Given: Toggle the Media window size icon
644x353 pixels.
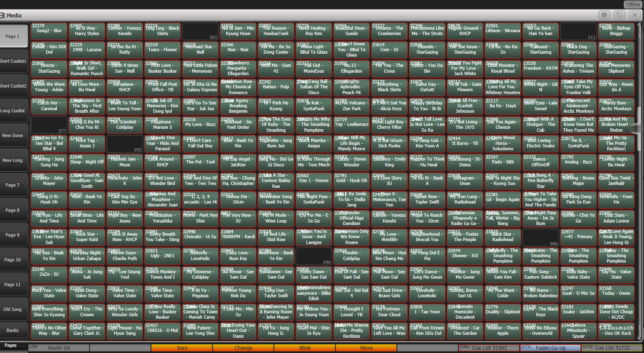Looking at the screenshot, I should (620, 15).
